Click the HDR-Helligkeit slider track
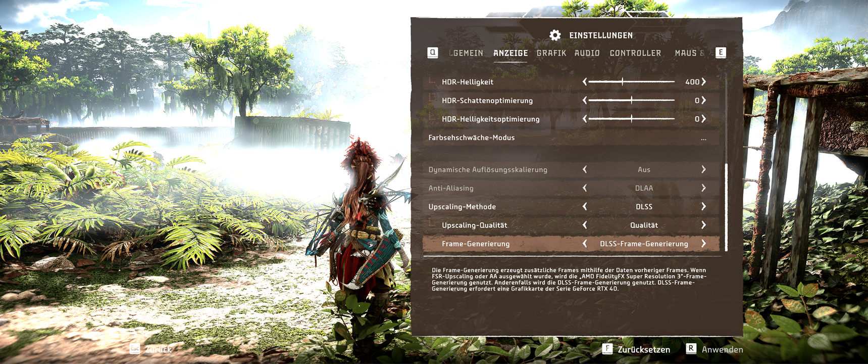Screen dimensions: 868x364 coord(632,81)
